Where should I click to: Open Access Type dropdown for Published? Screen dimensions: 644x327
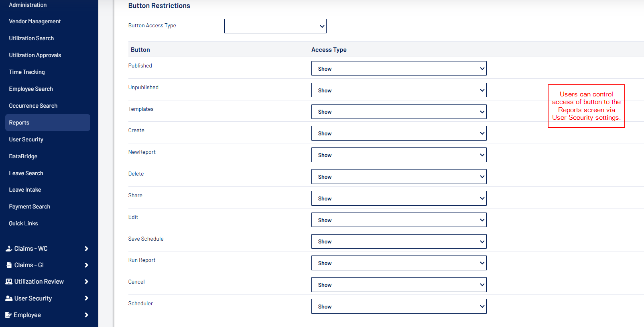pos(399,69)
